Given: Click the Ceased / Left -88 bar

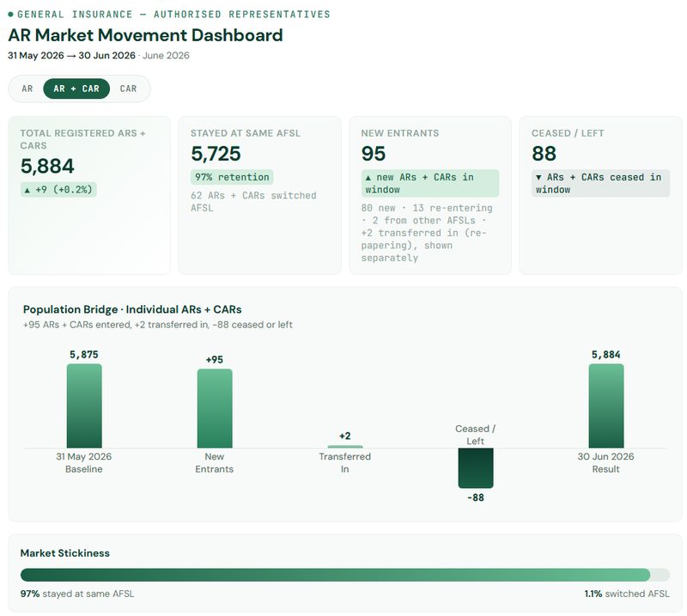Looking at the screenshot, I should pos(476,468).
